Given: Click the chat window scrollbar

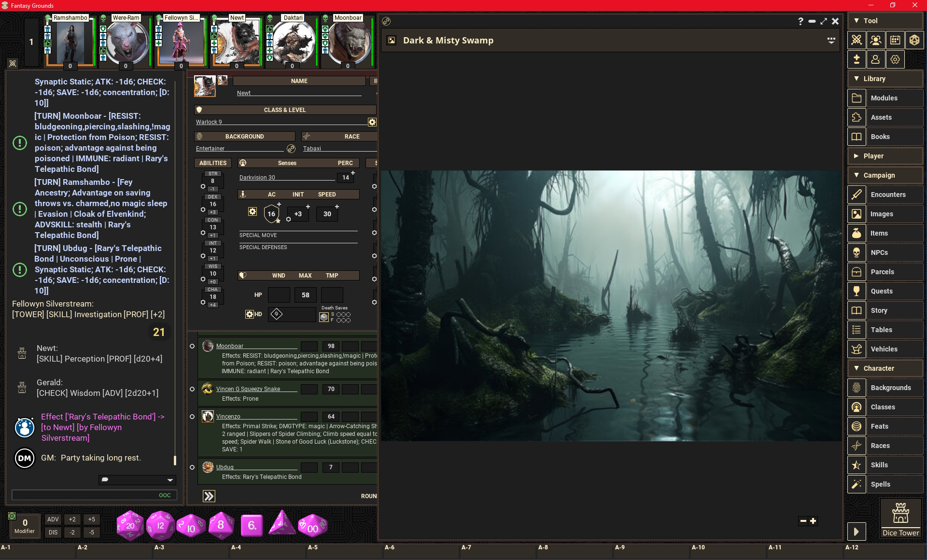Looking at the screenshot, I should click(x=175, y=461).
